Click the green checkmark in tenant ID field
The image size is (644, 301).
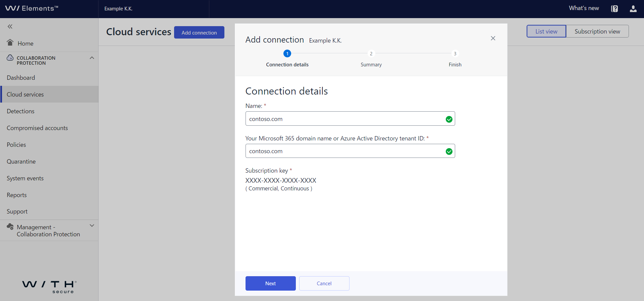tap(449, 152)
